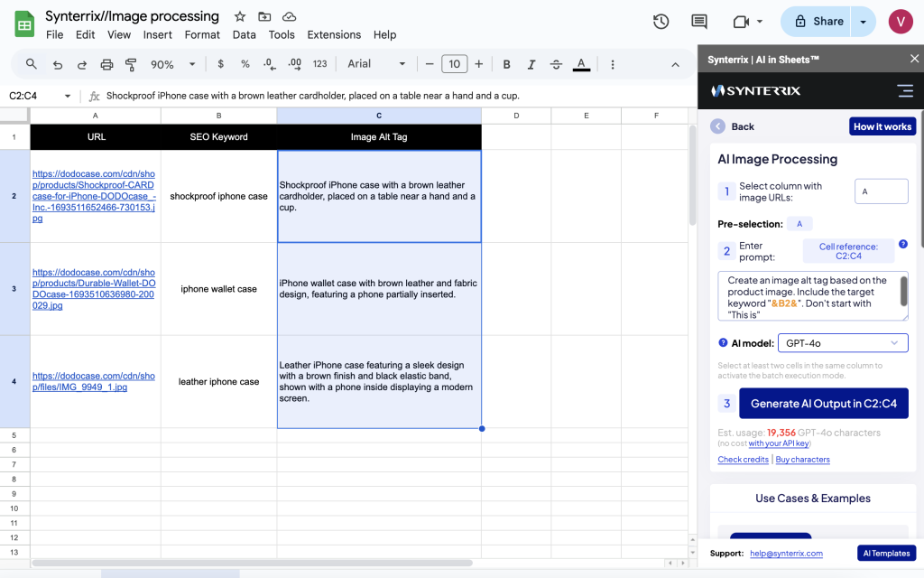Image resolution: width=924 pixels, height=578 pixels.
Task: Open the Tools menu
Action: tap(282, 35)
